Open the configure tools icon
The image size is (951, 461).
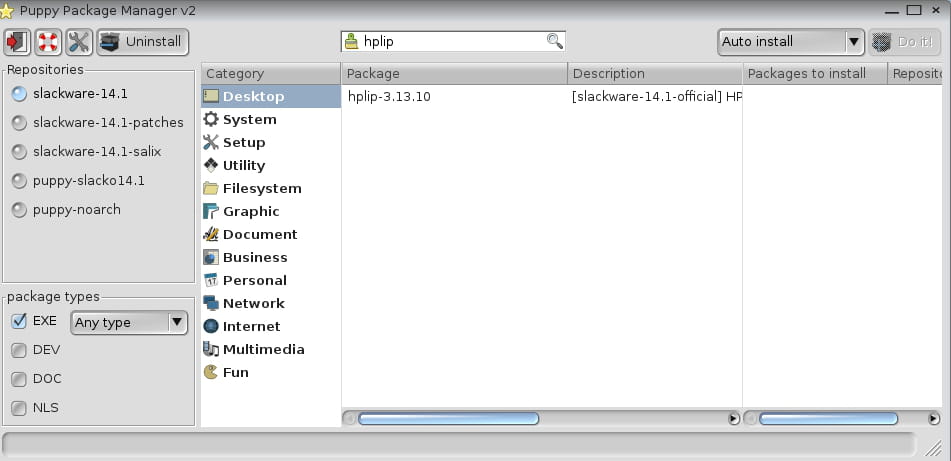pyautogui.click(x=79, y=42)
